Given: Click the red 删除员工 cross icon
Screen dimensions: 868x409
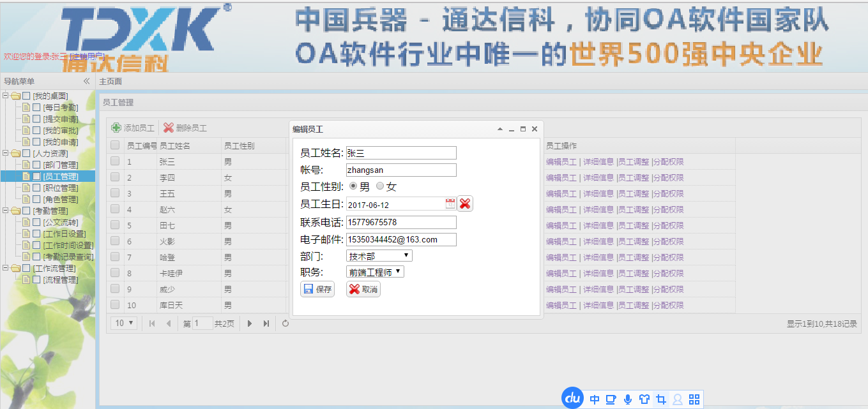Looking at the screenshot, I should click(169, 128).
